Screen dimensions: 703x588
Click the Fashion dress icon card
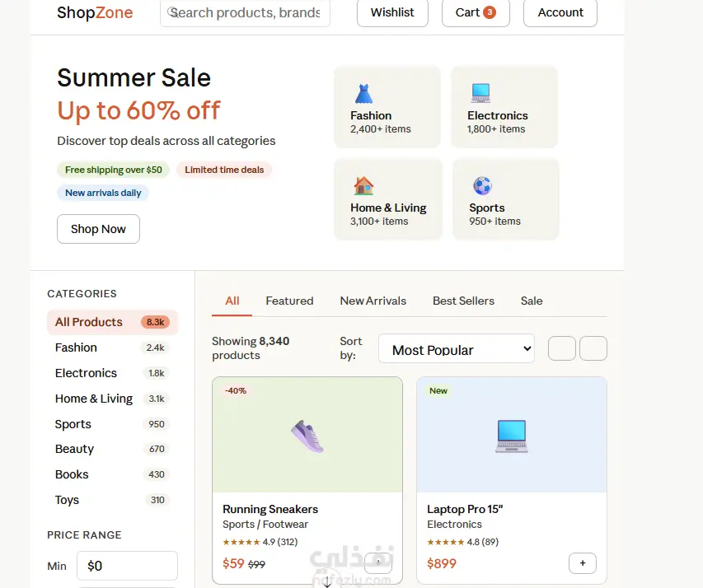coord(387,107)
